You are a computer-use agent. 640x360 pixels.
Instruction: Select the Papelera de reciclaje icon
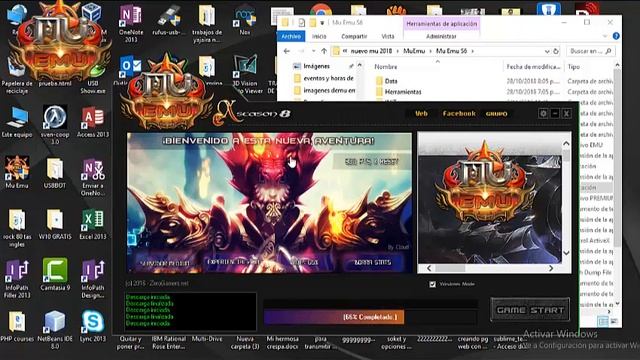tap(17, 76)
